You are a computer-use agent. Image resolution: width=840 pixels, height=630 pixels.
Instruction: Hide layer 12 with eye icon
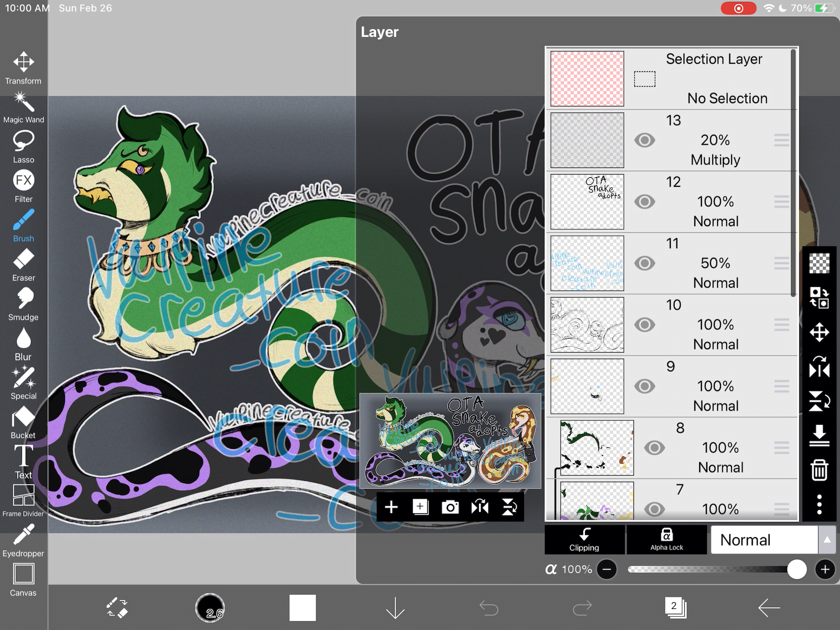click(644, 202)
